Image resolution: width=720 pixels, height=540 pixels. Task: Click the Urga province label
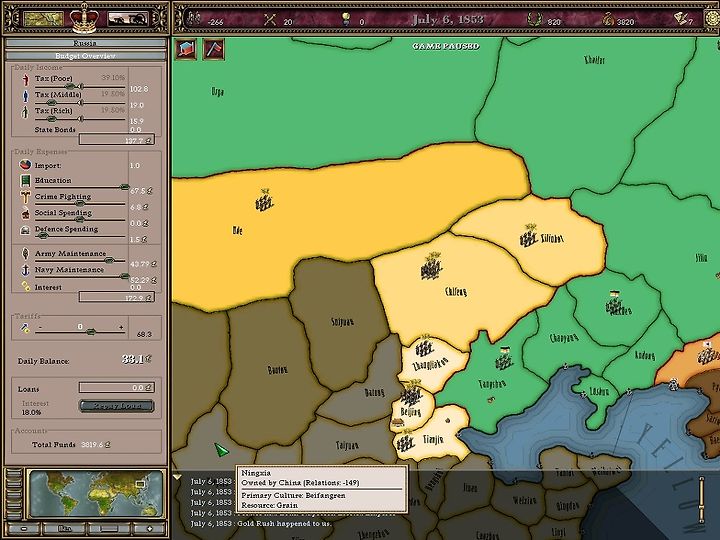pyautogui.click(x=217, y=92)
